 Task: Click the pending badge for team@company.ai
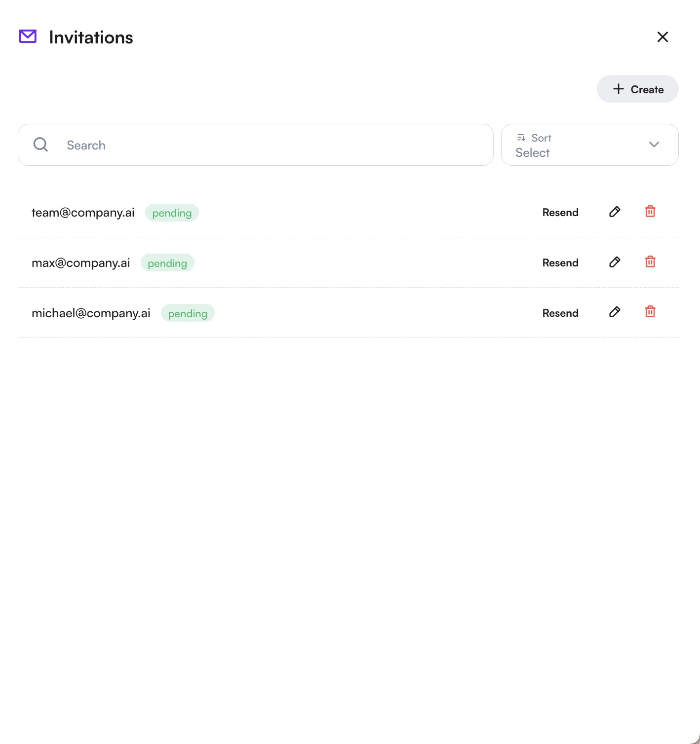click(172, 213)
